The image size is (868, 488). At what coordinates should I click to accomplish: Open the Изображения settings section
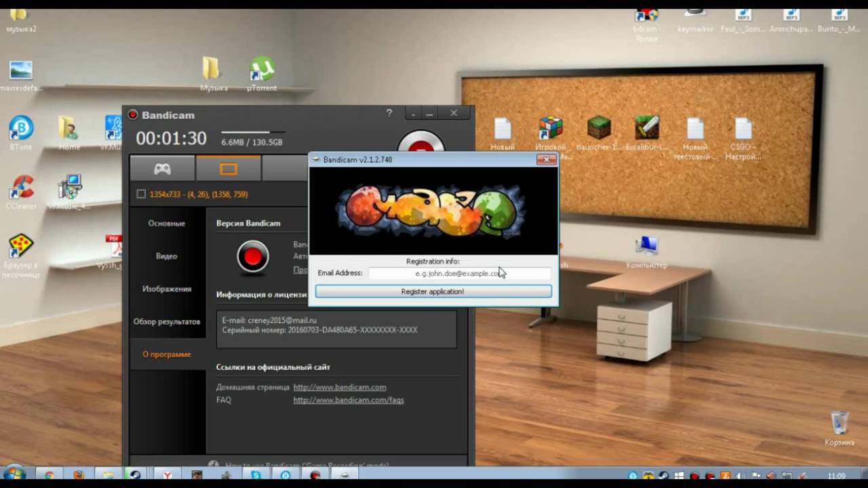point(167,289)
